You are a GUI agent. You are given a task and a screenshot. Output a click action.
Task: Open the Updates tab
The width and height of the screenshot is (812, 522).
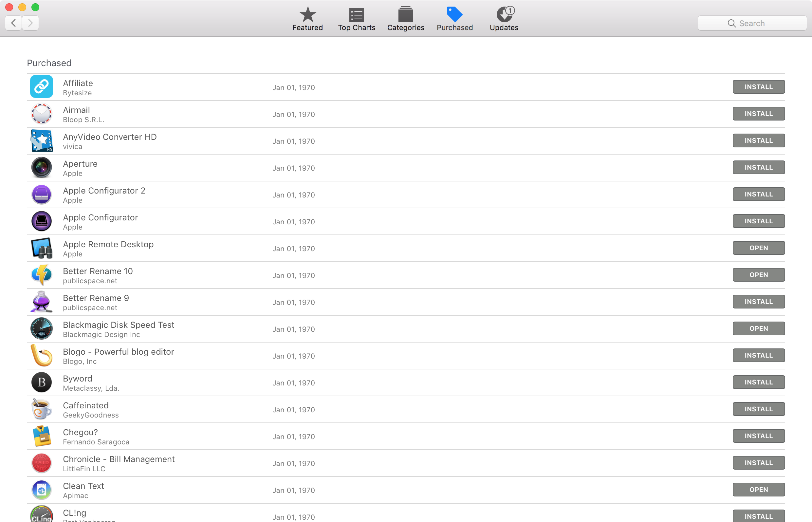[504, 19]
